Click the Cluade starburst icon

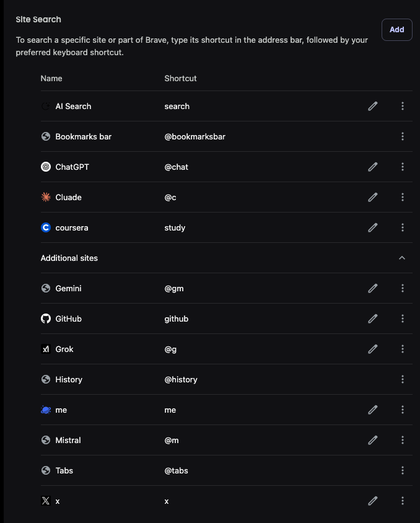click(46, 197)
